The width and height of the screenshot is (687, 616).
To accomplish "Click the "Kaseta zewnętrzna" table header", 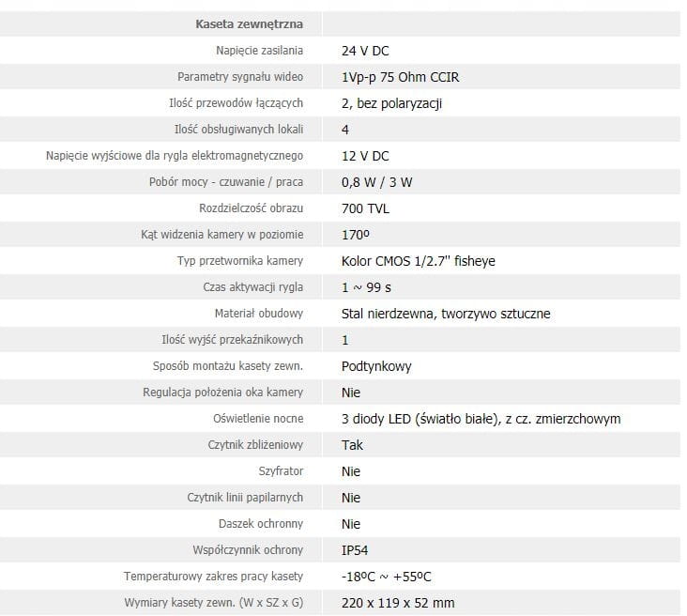I will pos(251,24).
